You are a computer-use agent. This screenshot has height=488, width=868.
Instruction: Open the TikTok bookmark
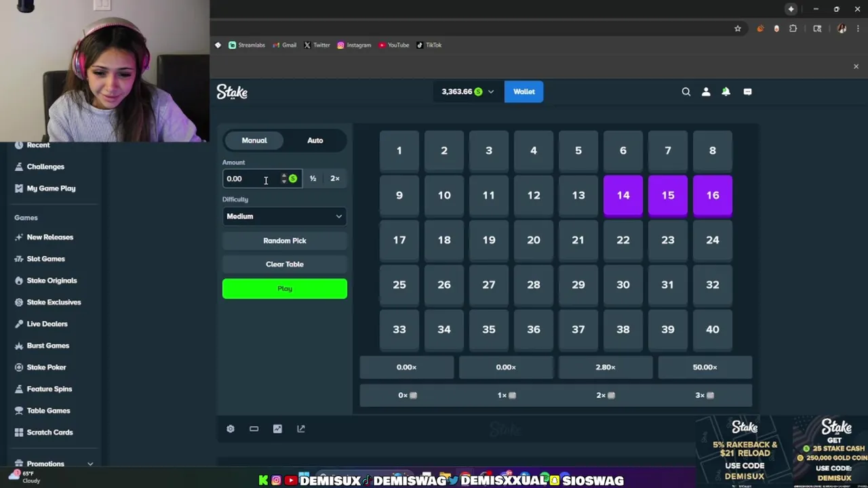coord(429,45)
